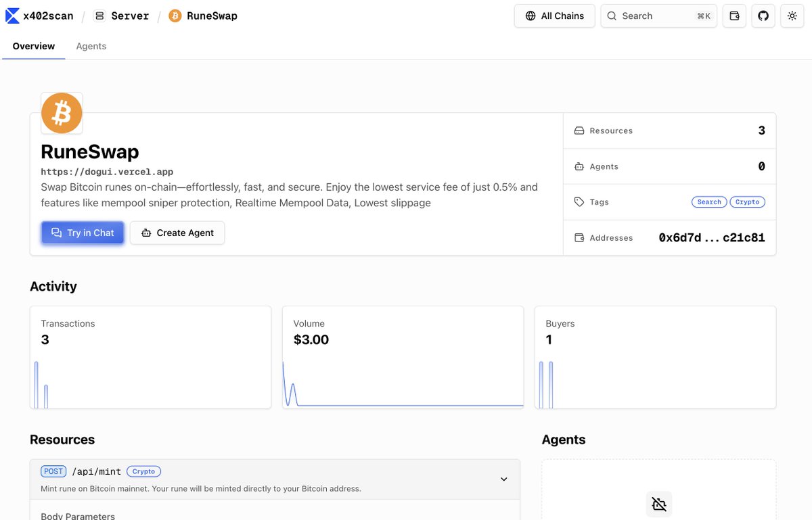Image resolution: width=812 pixels, height=520 pixels.
Task: Click the Tags label icon
Action: click(579, 202)
